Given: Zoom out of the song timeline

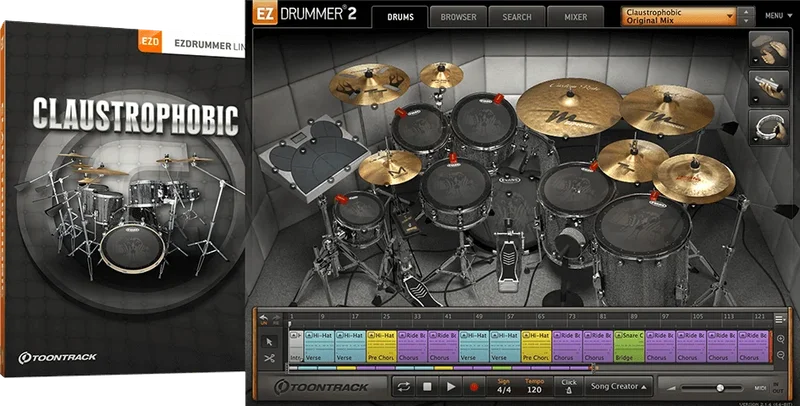Looking at the screenshot, I should tap(781, 355).
